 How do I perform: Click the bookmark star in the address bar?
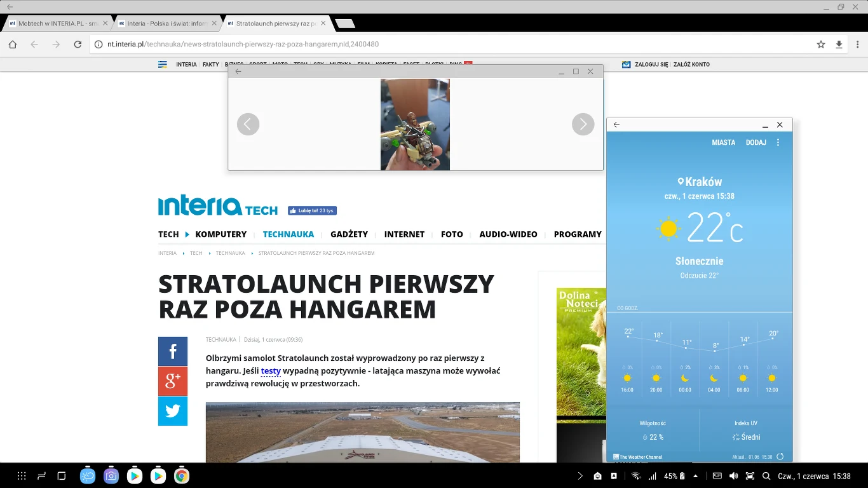820,44
